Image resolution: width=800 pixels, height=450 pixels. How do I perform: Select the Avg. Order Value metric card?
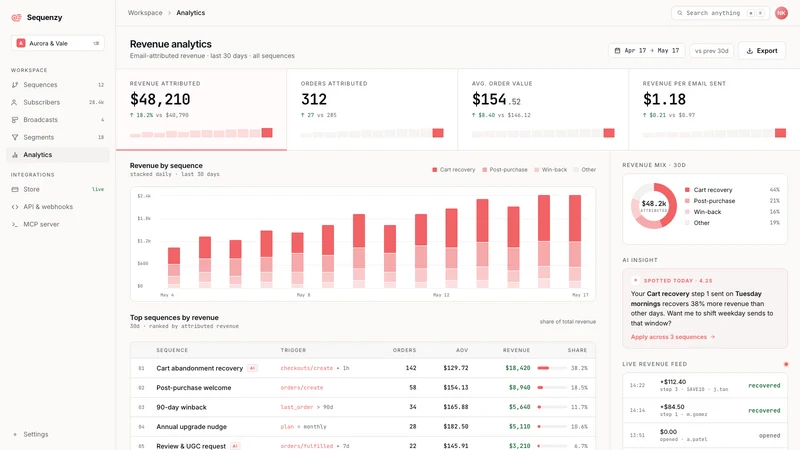543,110
